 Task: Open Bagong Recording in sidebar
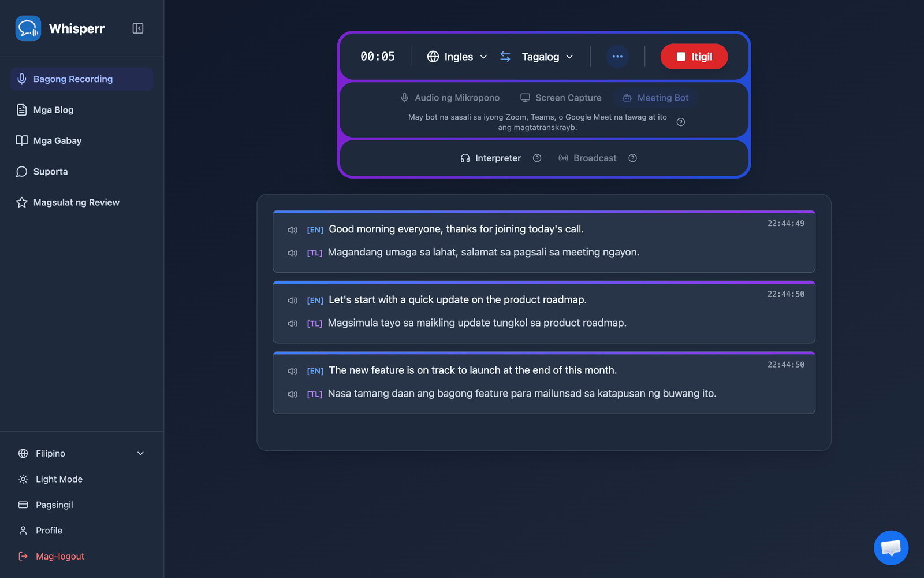pyautogui.click(x=81, y=79)
